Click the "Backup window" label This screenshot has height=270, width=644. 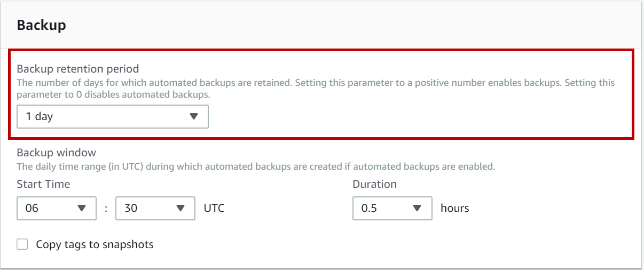(x=56, y=153)
